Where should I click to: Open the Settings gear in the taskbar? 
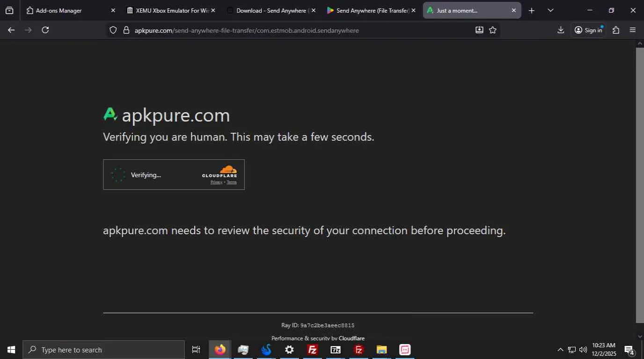click(x=290, y=350)
